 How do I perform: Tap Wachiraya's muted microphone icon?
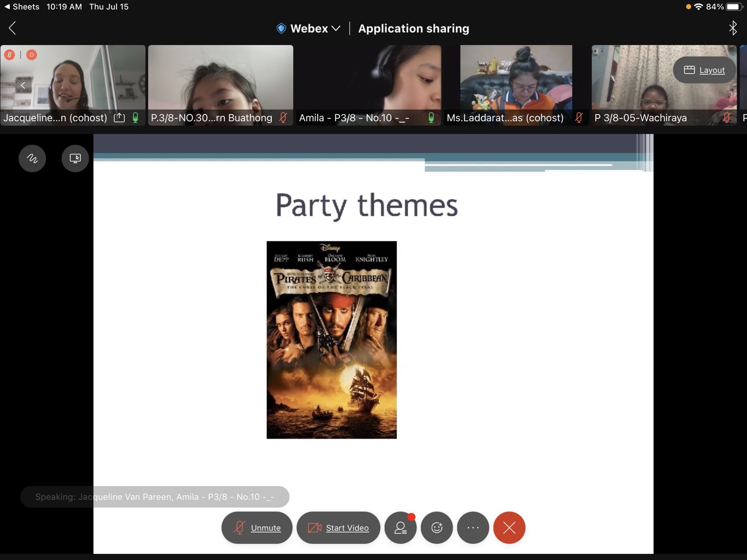[727, 118]
